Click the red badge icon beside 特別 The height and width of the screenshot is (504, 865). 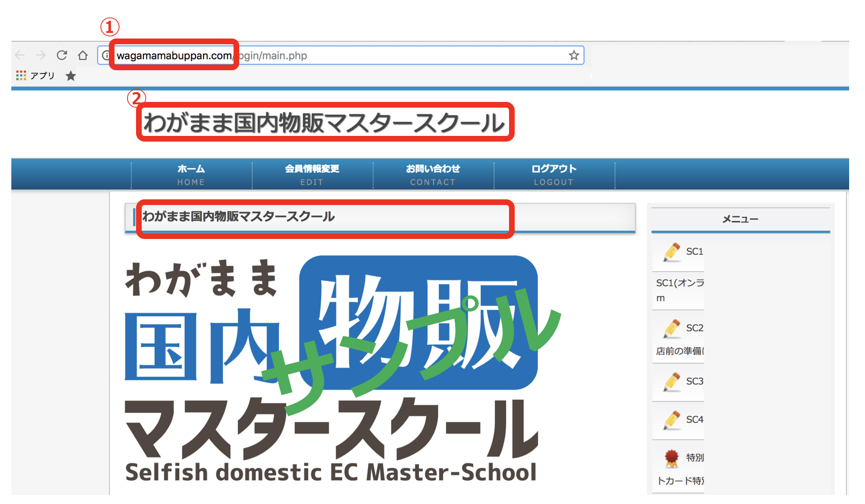pyautogui.click(x=672, y=458)
